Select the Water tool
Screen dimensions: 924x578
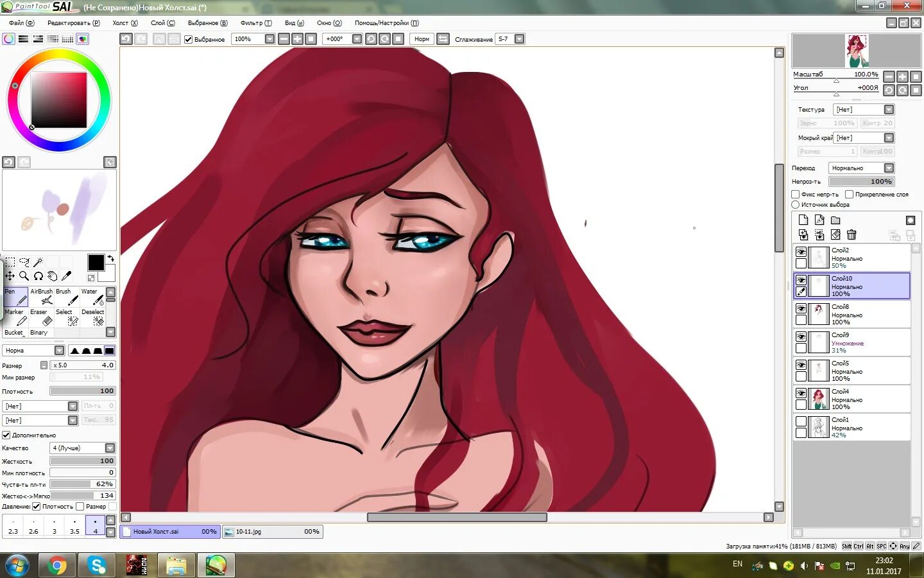(92, 297)
